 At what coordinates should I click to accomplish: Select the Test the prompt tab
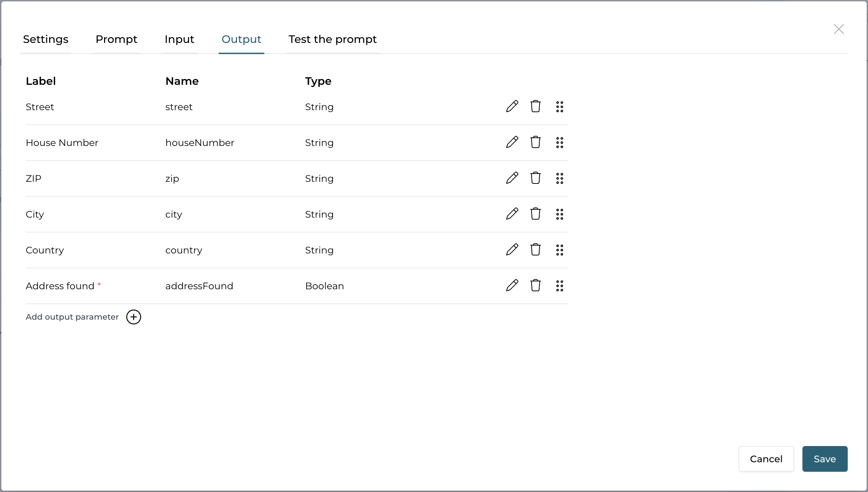(x=333, y=39)
